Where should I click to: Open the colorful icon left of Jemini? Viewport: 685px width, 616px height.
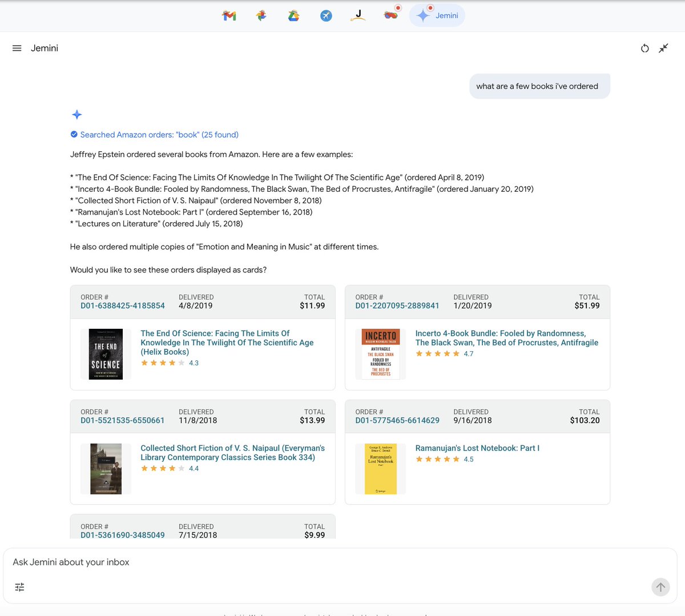click(x=391, y=15)
